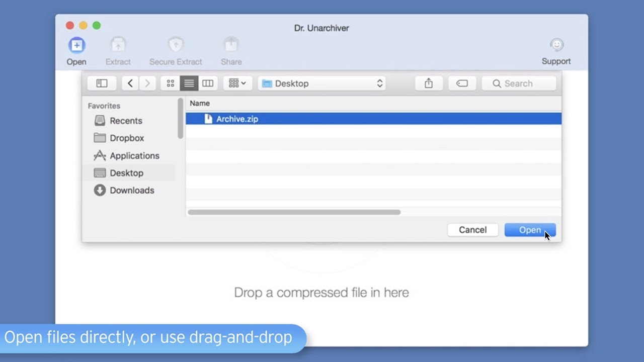Click the horizontal scrollbar of file list
The height and width of the screenshot is (362, 644).
point(294,212)
